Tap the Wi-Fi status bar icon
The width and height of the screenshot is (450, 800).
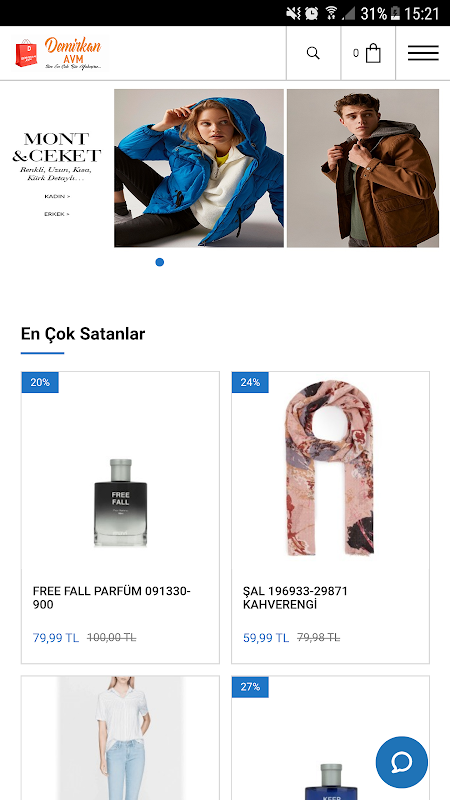331,13
